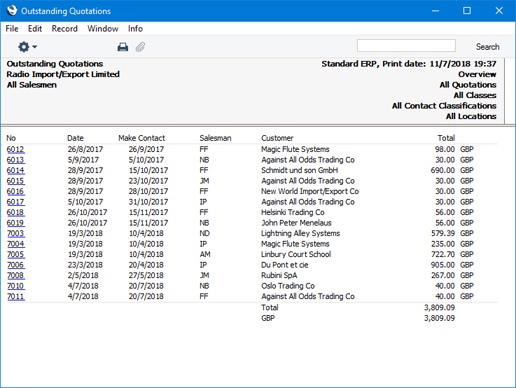Click the Radio Import/Export Limited heading
Screen dimensions: 516x388
click(x=63, y=74)
